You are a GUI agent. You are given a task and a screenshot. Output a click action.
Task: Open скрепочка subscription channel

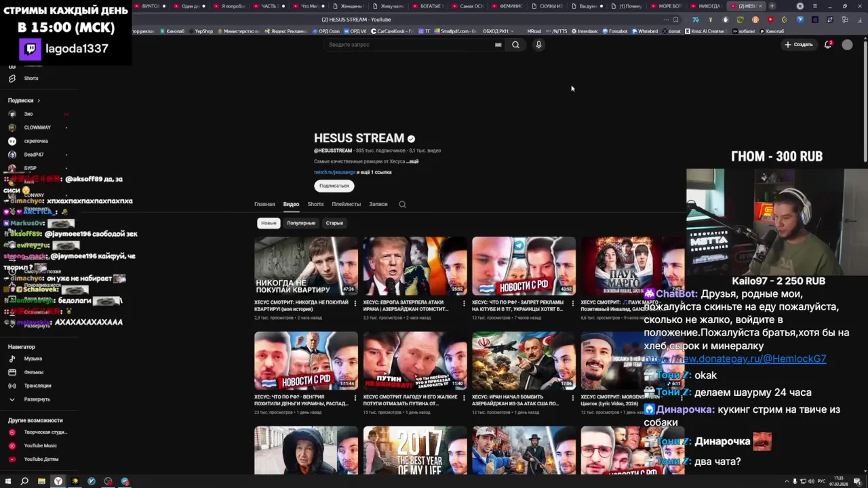[x=37, y=141]
